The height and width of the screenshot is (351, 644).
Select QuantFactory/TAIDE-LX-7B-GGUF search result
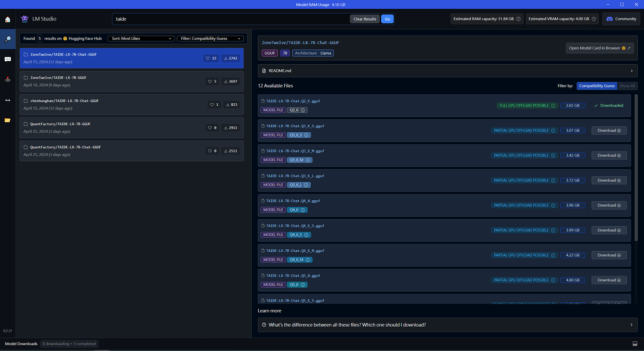[x=131, y=128]
